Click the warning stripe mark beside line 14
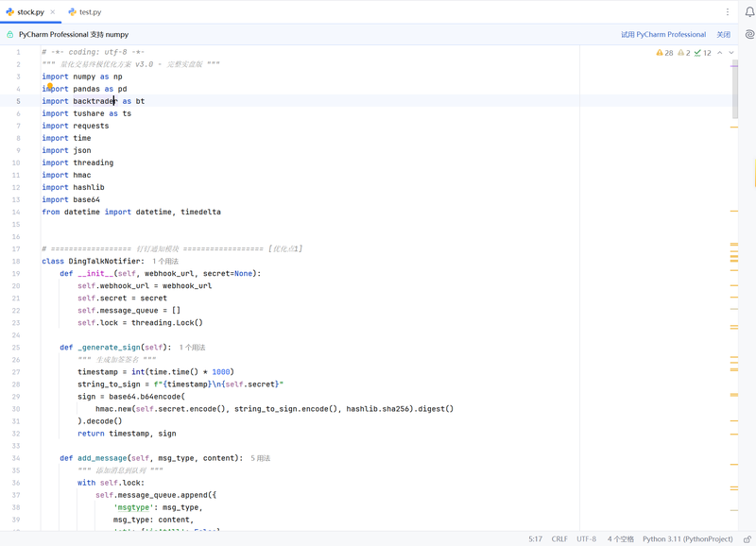The image size is (756, 546). 734,211
